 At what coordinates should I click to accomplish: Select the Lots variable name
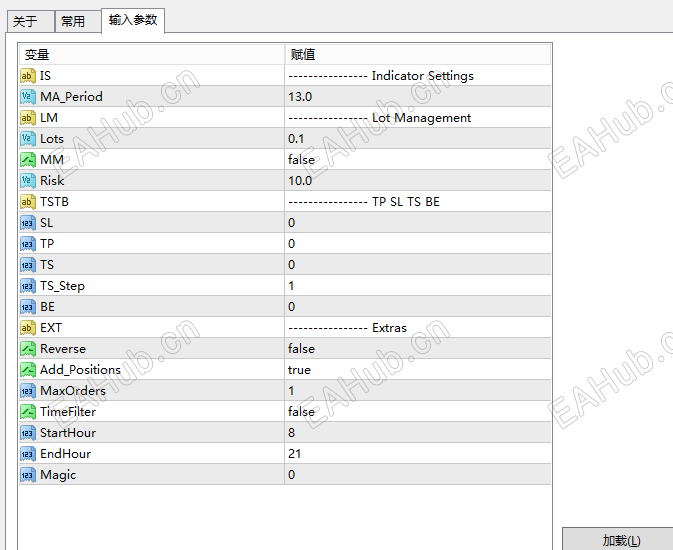coord(52,139)
